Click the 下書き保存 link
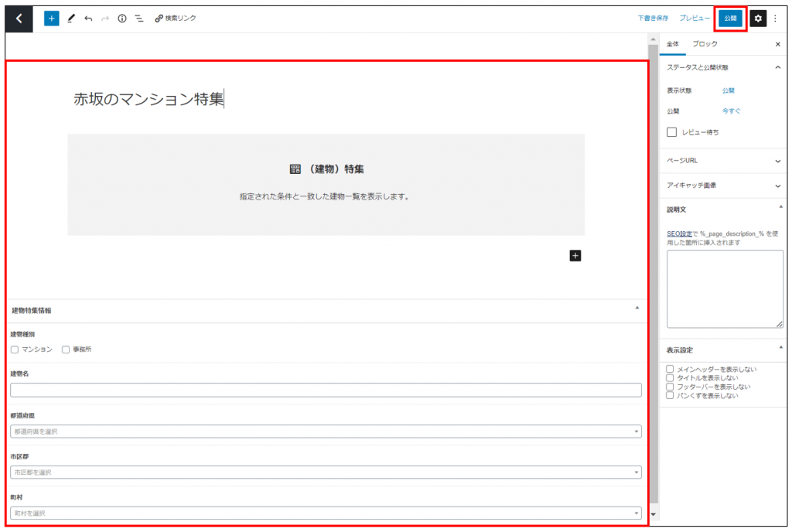 [653, 18]
